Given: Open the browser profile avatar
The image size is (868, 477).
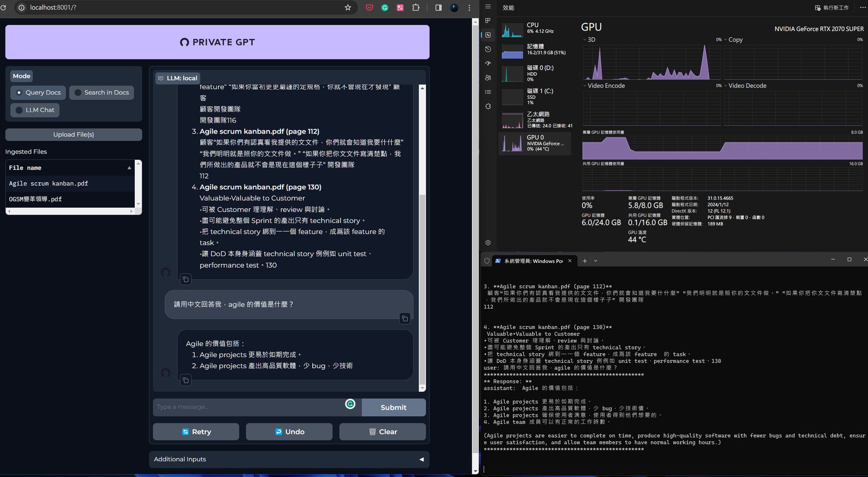Looking at the screenshot, I should pos(454,8).
